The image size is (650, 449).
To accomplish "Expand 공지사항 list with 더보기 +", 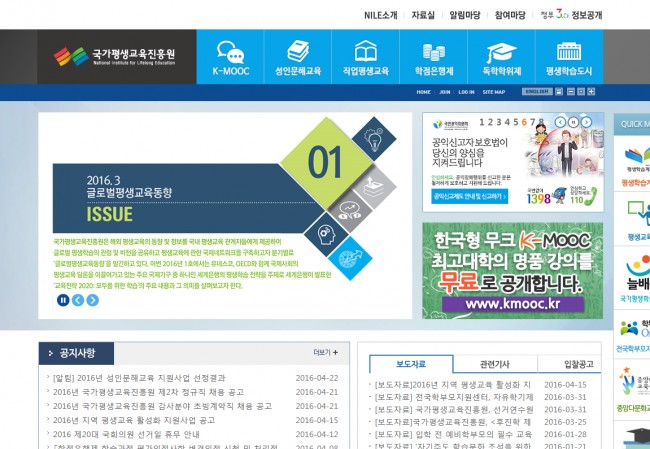I will pos(325,352).
